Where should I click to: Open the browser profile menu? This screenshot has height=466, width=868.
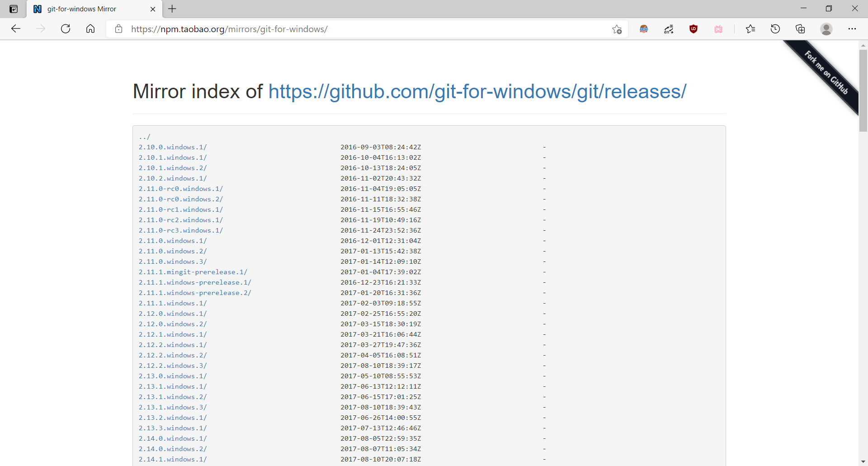point(826,29)
